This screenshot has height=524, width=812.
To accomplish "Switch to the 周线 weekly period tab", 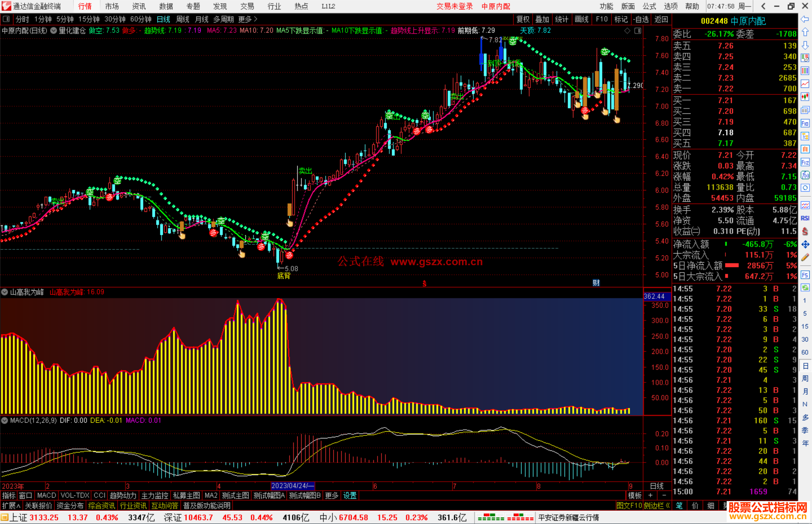I will [x=183, y=19].
